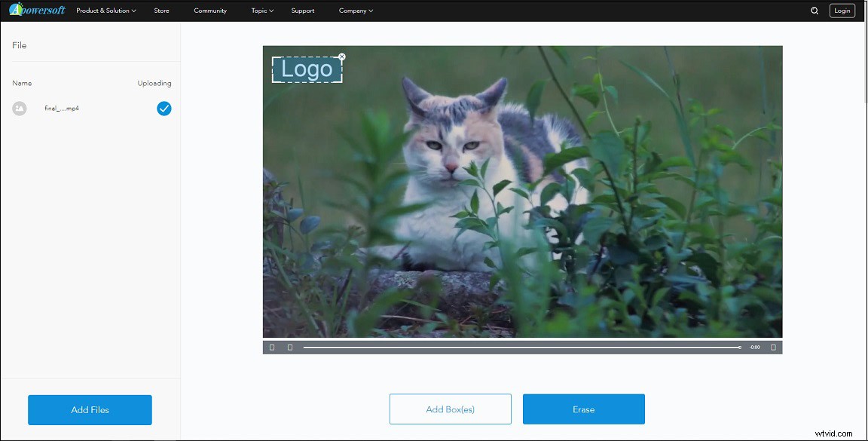Screen dimensions: 868x441
Task: Click the Add Files button
Action: click(90, 409)
